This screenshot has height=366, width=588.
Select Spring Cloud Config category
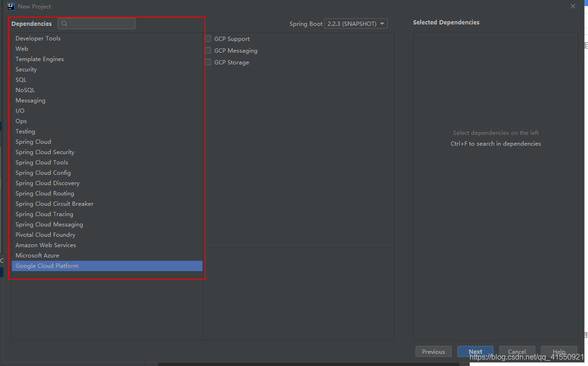point(107,173)
